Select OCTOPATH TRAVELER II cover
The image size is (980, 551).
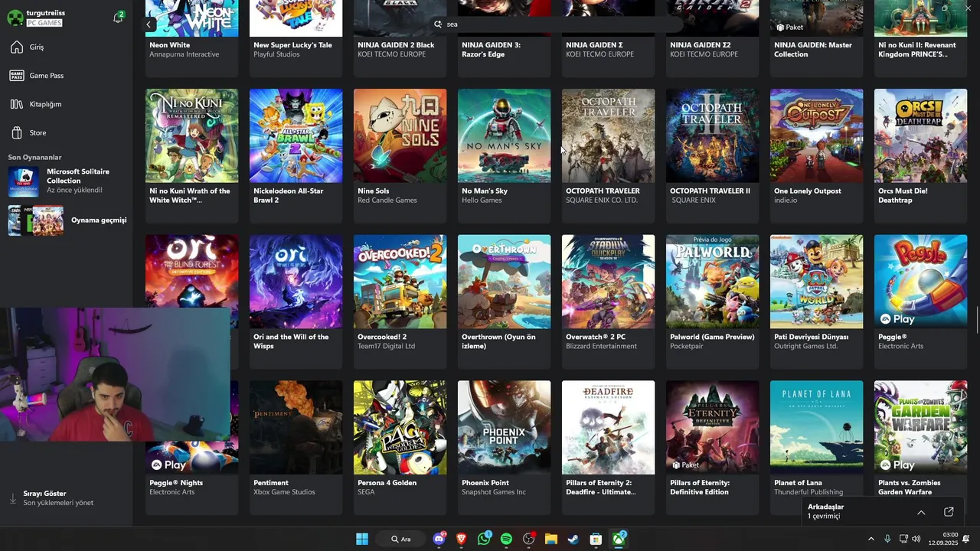click(x=712, y=135)
